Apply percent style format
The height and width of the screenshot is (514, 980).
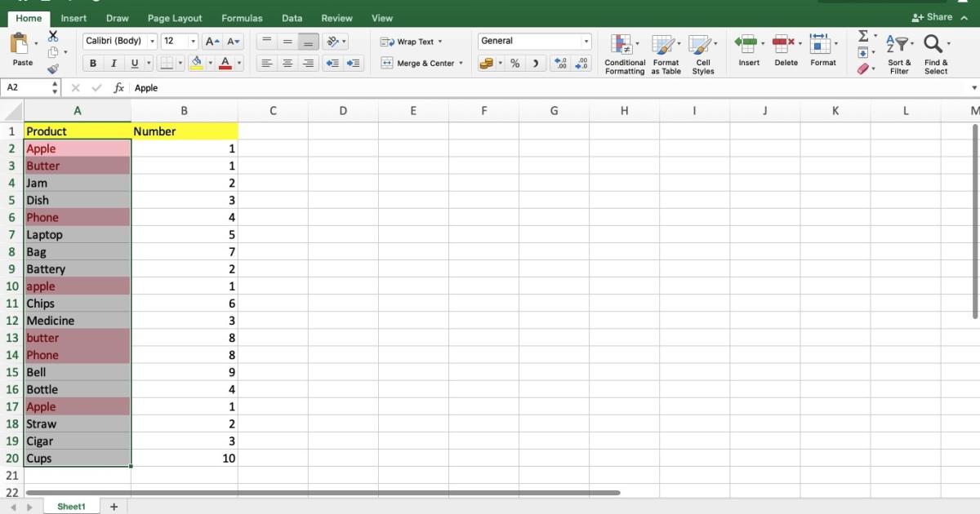pos(515,63)
